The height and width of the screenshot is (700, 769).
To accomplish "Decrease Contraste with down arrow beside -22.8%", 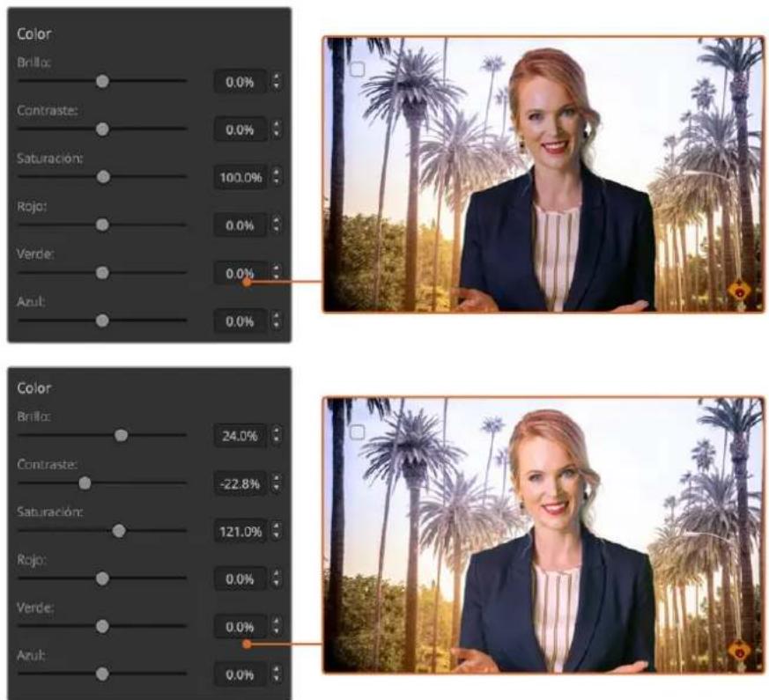I will (277, 489).
